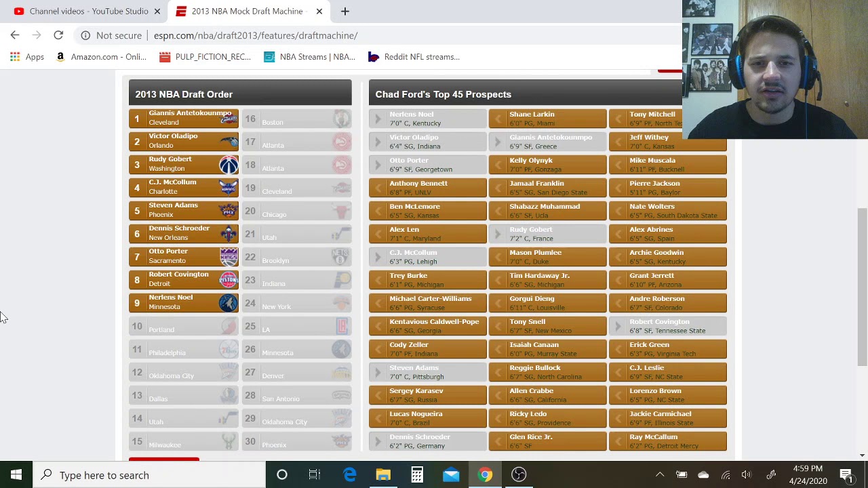This screenshot has height=488, width=868.
Task: Click the right arrow on Rudy Gobert prospect
Action: coord(498,234)
